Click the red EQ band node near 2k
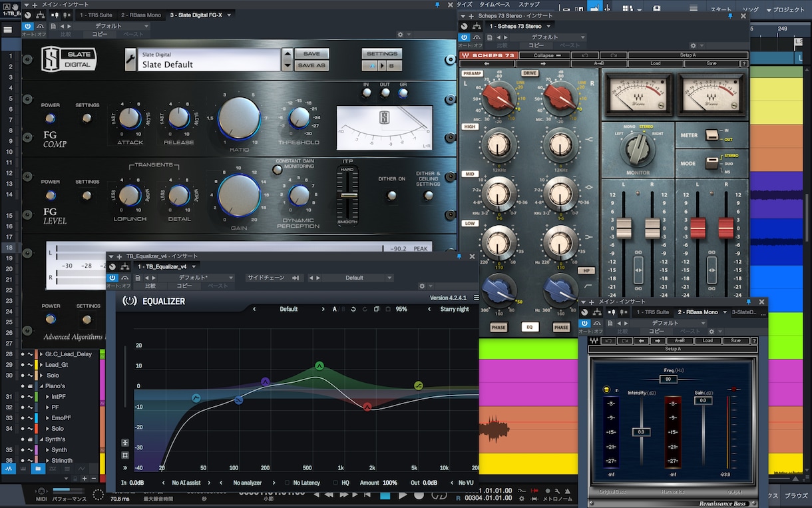812x508 pixels. (367, 406)
